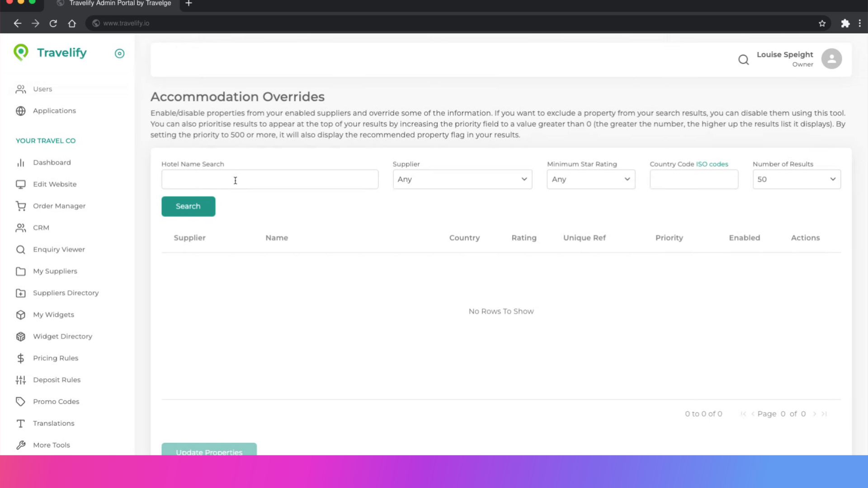This screenshot has width=868, height=488.
Task: Expand the Number of Results dropdown
Action: (x=796, y=179)
